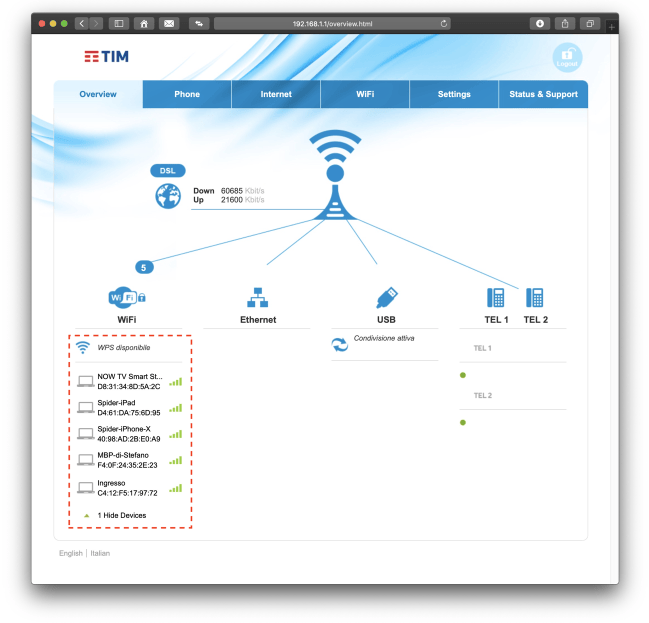Click the TEL 1 list label
The width and height of the screenshot is (649, 623).
point(483,348)
